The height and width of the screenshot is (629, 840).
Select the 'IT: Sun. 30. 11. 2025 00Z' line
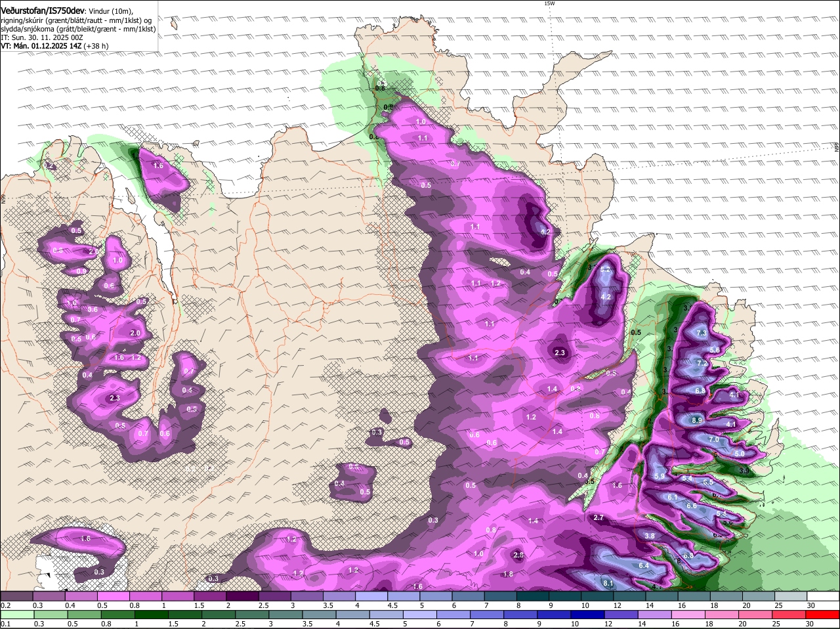[42, 37]
